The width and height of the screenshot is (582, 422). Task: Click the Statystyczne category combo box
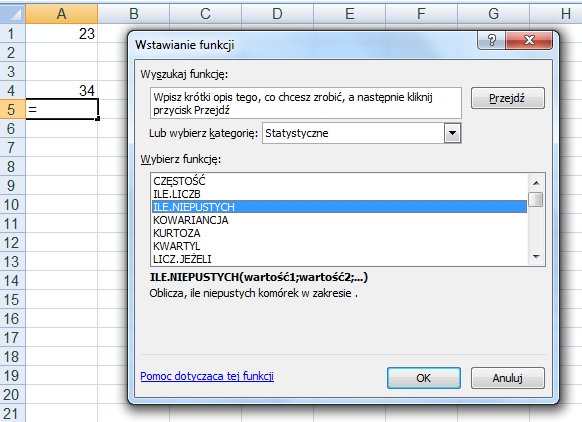[362, 133]
